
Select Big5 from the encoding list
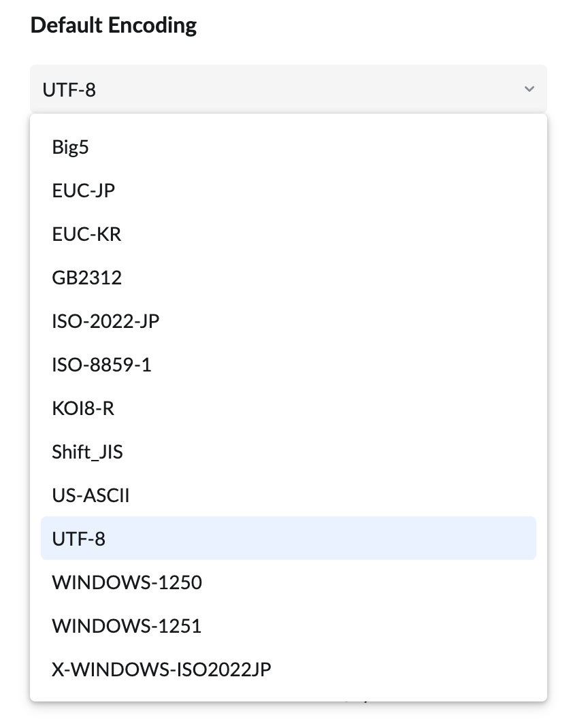click(70, 147)
